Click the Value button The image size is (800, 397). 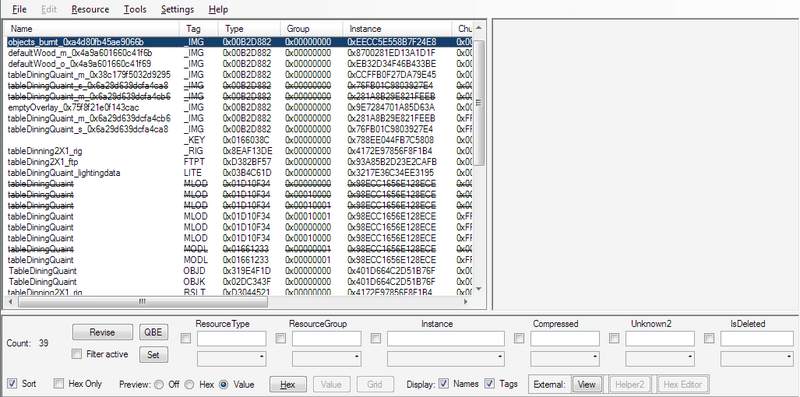[332, 384]
